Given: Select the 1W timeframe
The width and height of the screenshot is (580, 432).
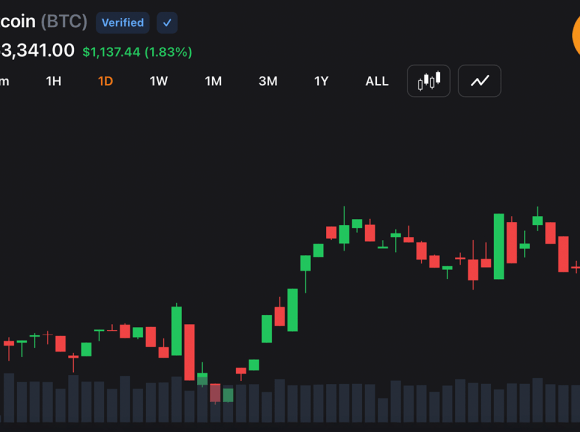Looking at the screenshot, I should pos(159,81).
